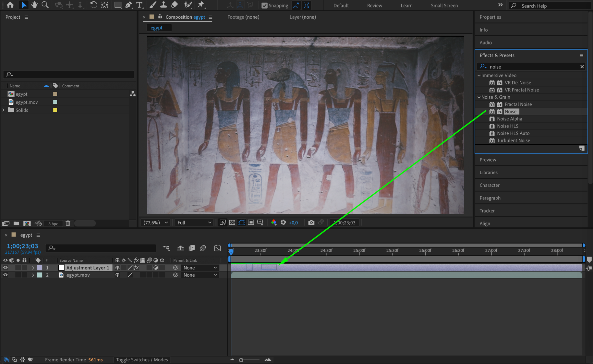The height and width of the screenshot is (364, 593).
Task: Pick the Puppet Pin tool
Action: (x=201, y=5)
